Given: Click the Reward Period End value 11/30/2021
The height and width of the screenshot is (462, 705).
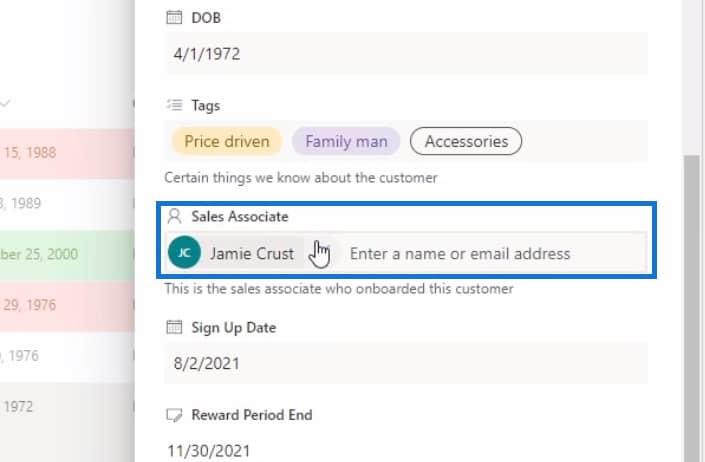Looking at the screenshot, I should tap(209, 451).
